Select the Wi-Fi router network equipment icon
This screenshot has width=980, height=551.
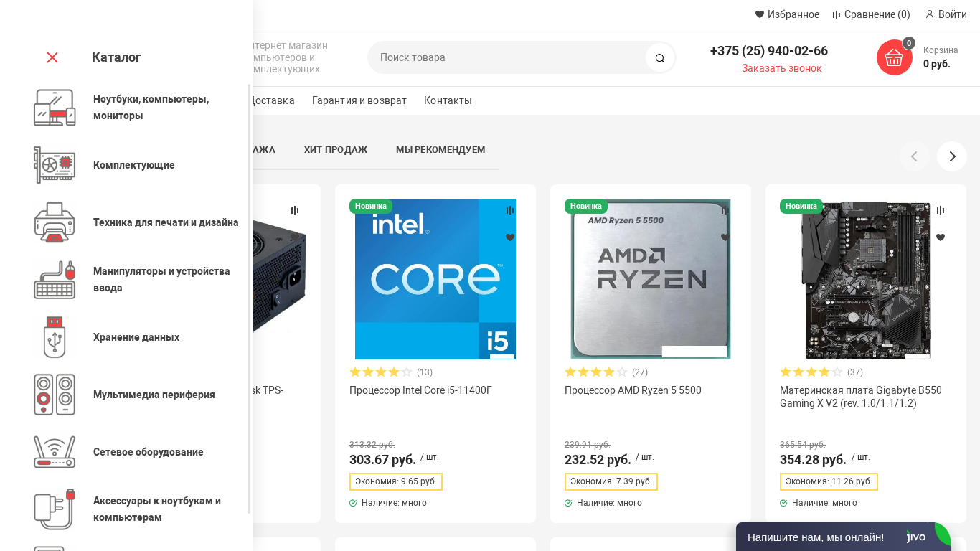click(x=55, y=452)
